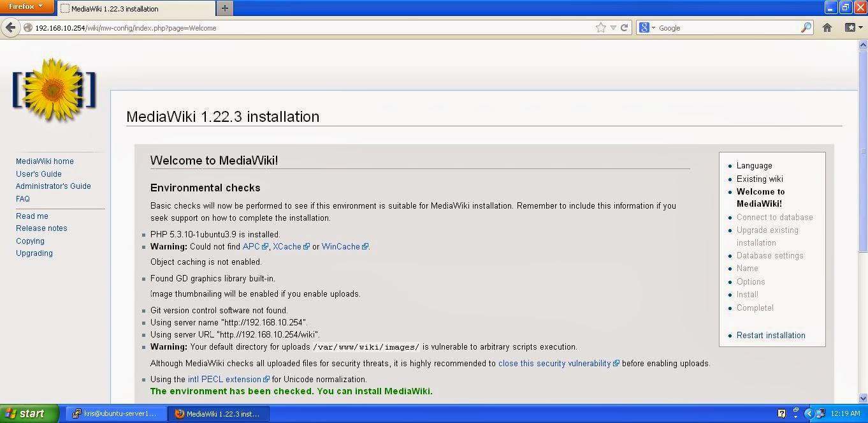Follow the WinCache external link
This screenshot has width=868, height=423.
[x=345, y=246]
